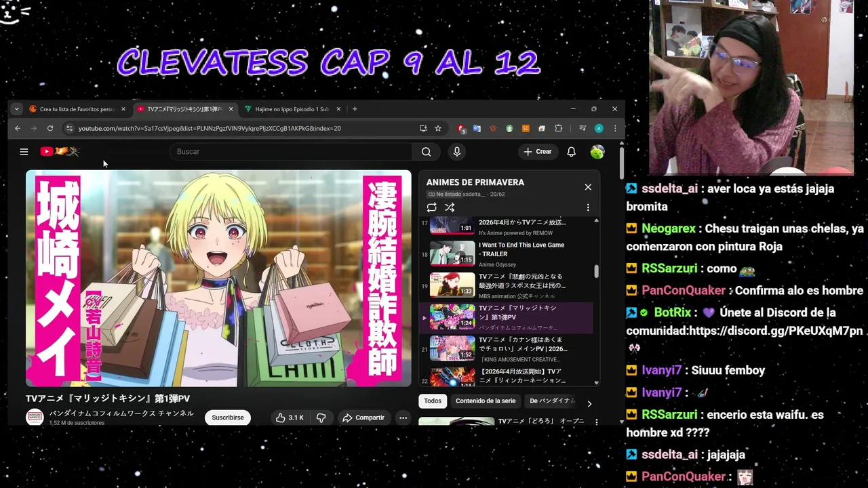Viewport: 868px width, 488px height.
Task: Open the YouTube hamburger guide menu
Action: click(x=24, y=152)
